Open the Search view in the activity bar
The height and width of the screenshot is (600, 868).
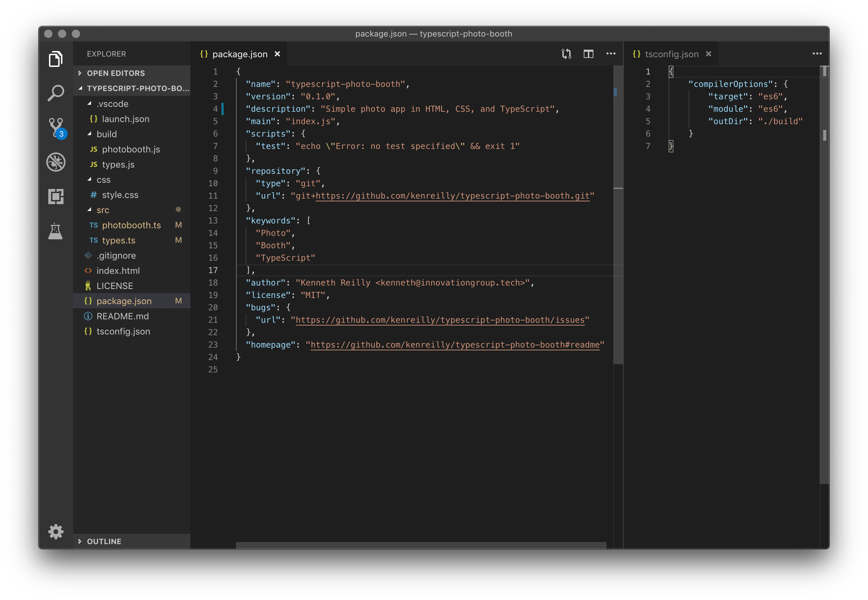point(56,93)
